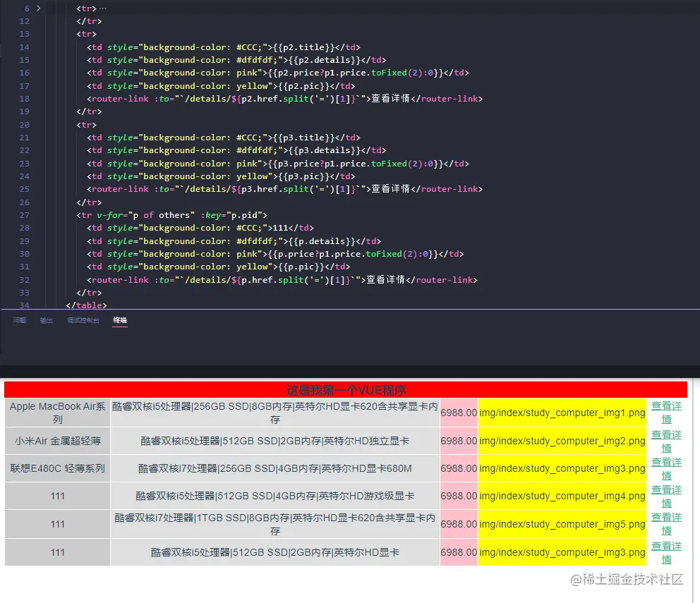The image size is (700, 603).
Task: Click the p3.href router-link code on line 25
Action: 285,189
